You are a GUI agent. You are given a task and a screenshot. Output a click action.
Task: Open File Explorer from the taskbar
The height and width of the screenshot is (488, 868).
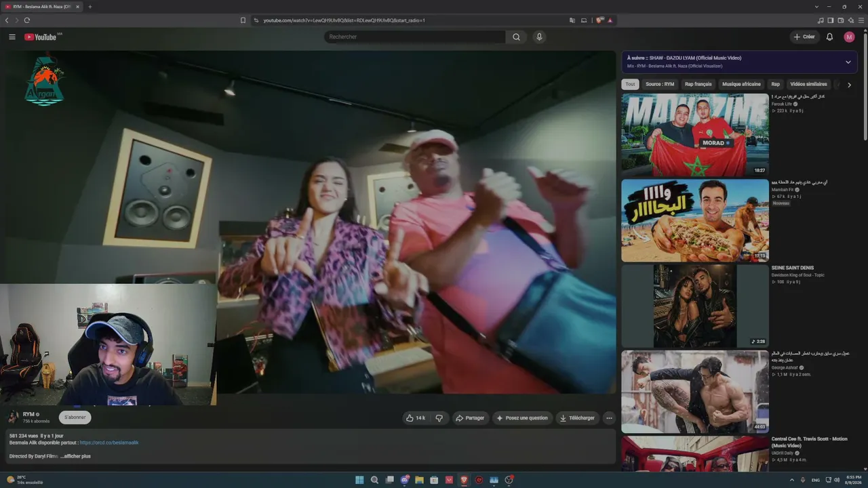420,480
